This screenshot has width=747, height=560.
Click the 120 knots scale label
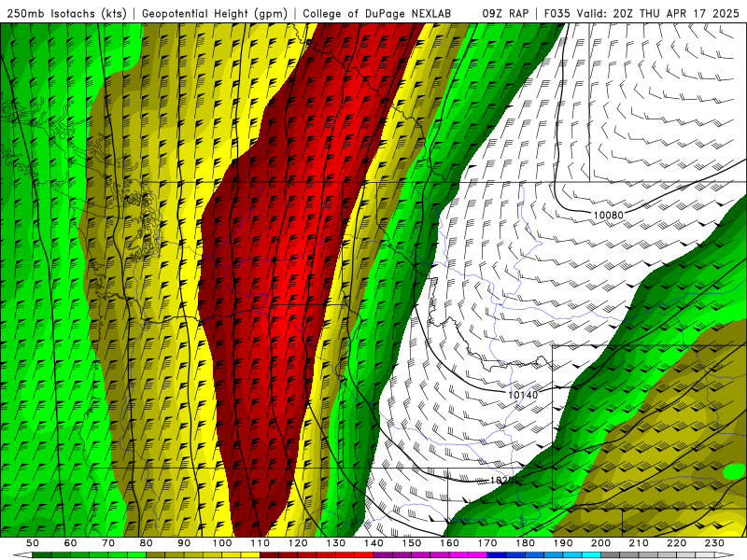(x=298, y=543)
